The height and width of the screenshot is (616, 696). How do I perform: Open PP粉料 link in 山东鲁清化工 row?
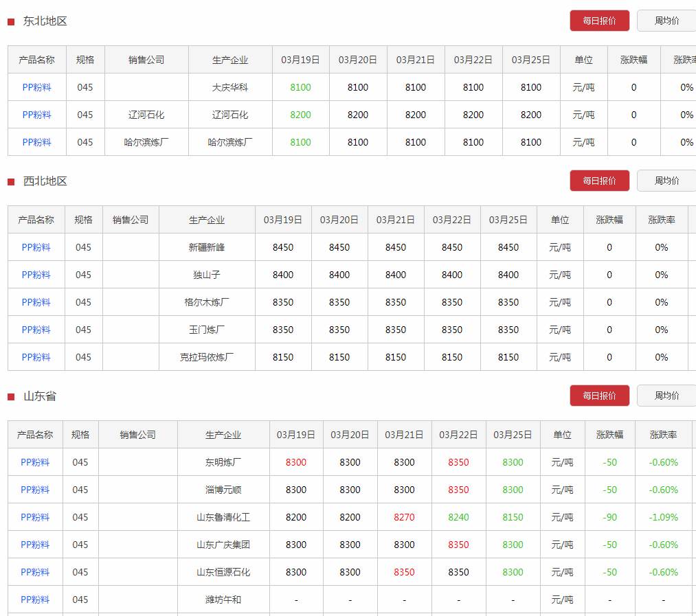point(35,517)
